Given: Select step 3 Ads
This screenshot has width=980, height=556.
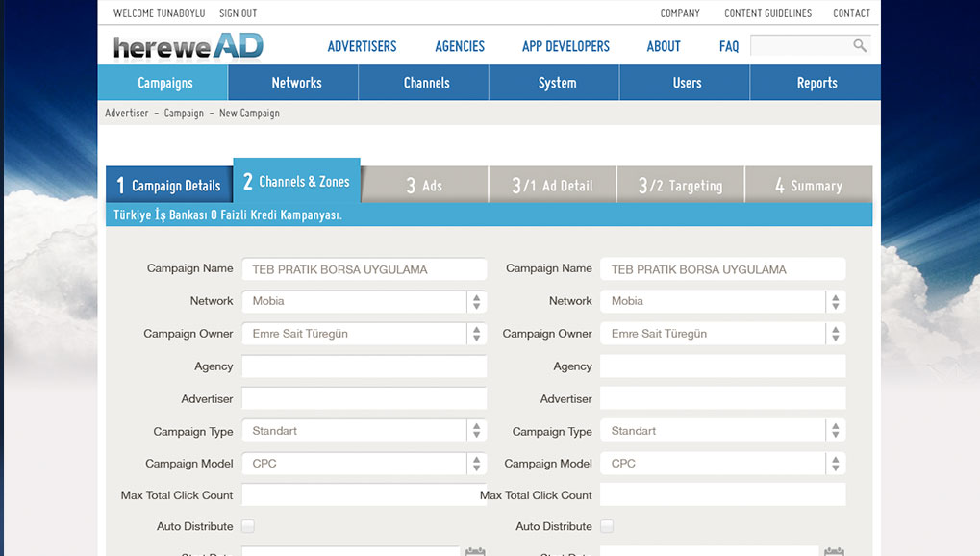Looking at the screenshot, I should click(x=425, y=185).
